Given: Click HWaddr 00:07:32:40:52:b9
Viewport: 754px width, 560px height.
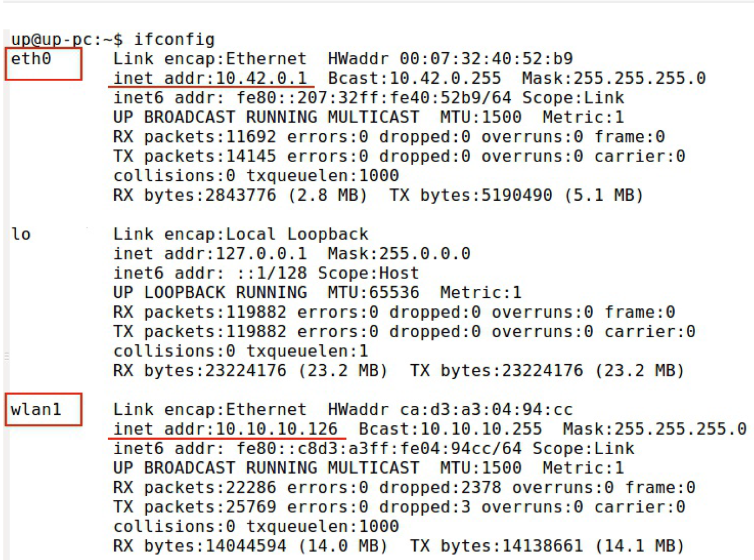Looking at the screenshot, I should [450, 59].
